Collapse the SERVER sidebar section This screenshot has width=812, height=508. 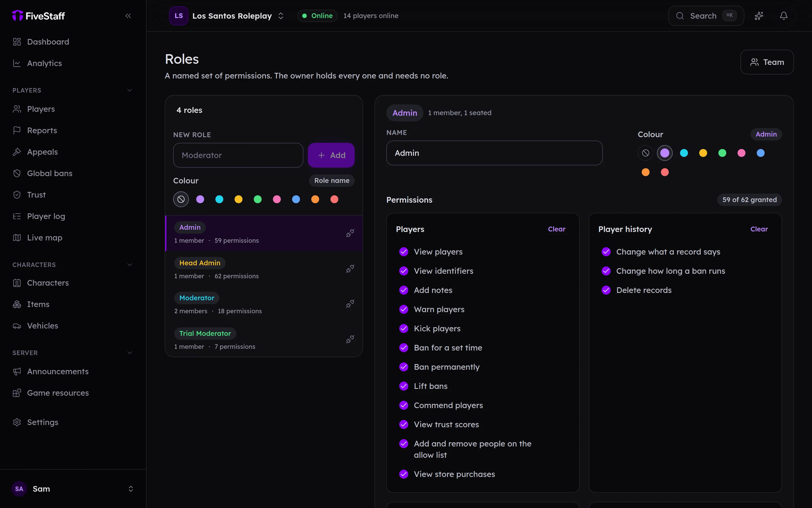pyautogui.click(x=129, y=353)
